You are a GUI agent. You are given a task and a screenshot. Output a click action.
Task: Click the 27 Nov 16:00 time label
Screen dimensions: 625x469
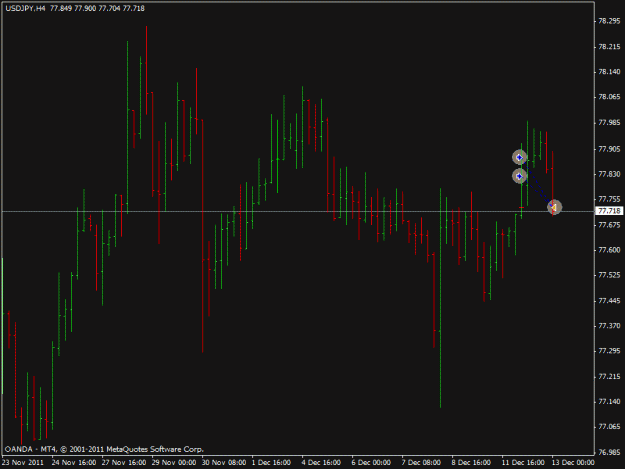(124, 462)
